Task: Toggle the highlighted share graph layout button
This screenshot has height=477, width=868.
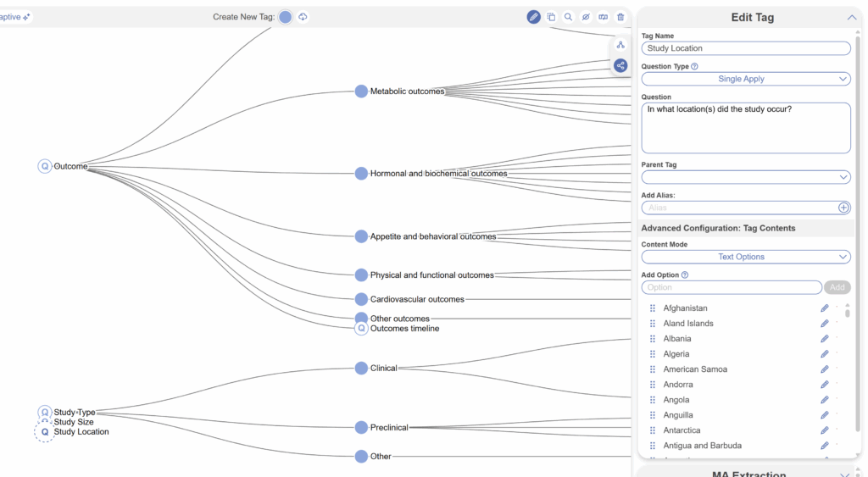Action: tap(620, 65)
